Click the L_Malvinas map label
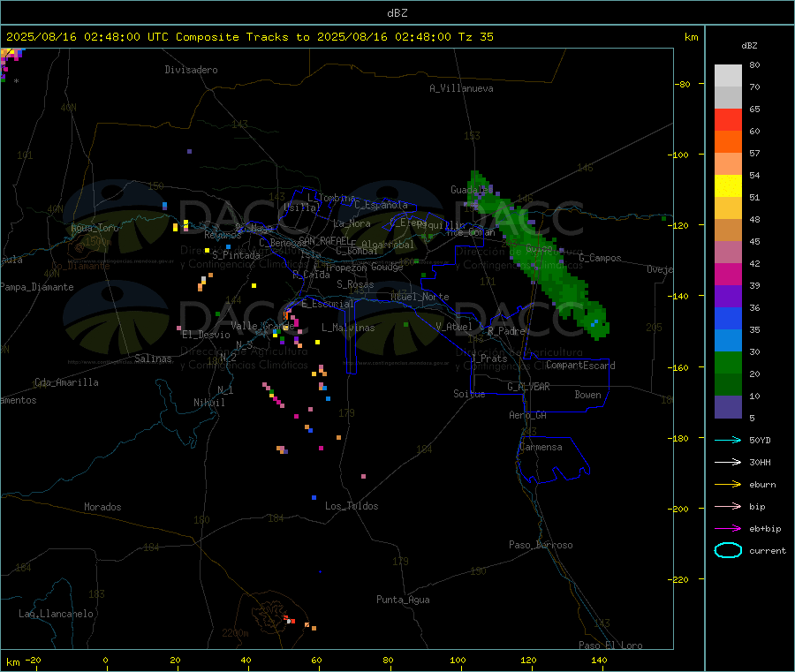The height and width of the screenshot is (672, 795). pyautogui.click(x=348, y=328)
